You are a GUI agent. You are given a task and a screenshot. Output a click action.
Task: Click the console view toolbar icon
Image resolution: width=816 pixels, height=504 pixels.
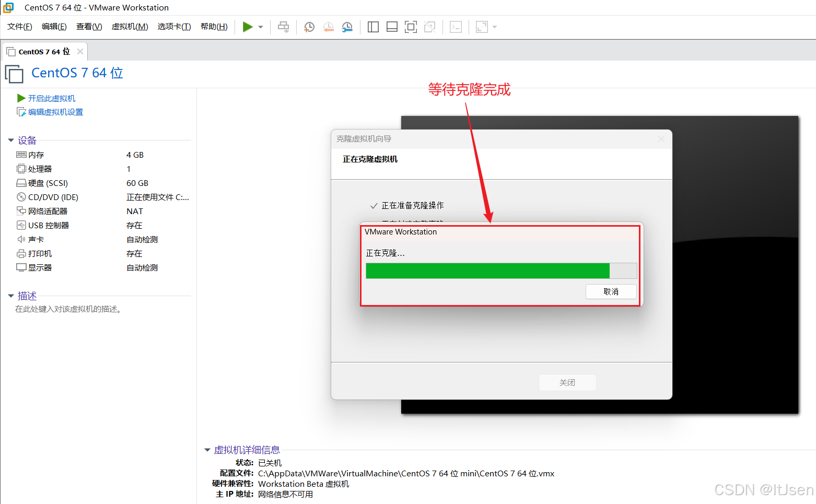pyautogui.click(x=456, y=27)
